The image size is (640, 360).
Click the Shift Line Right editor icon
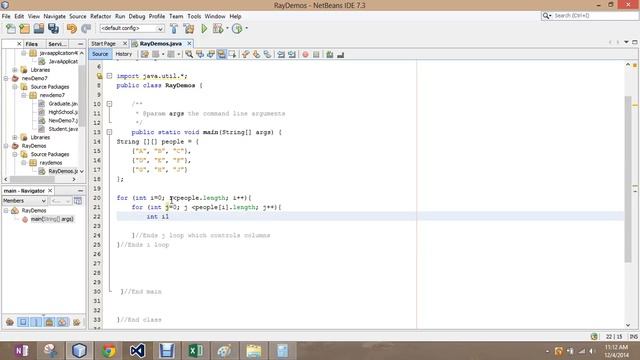pyautogui.click(x=292, y=54)
